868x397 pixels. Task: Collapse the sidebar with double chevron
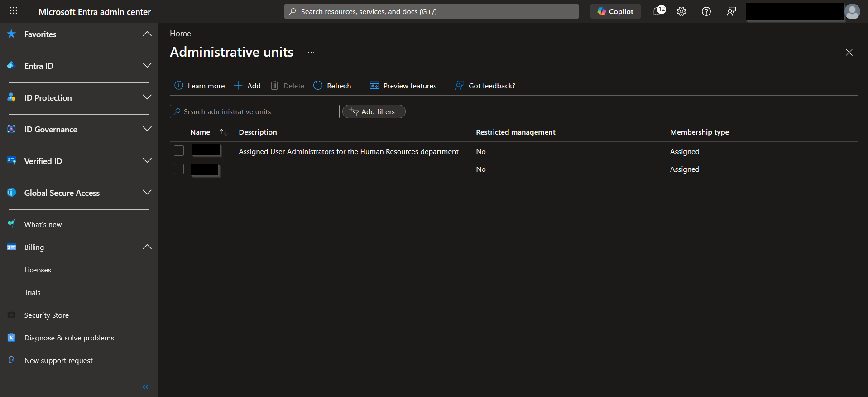pyautogui.click(x=145, y=387)
